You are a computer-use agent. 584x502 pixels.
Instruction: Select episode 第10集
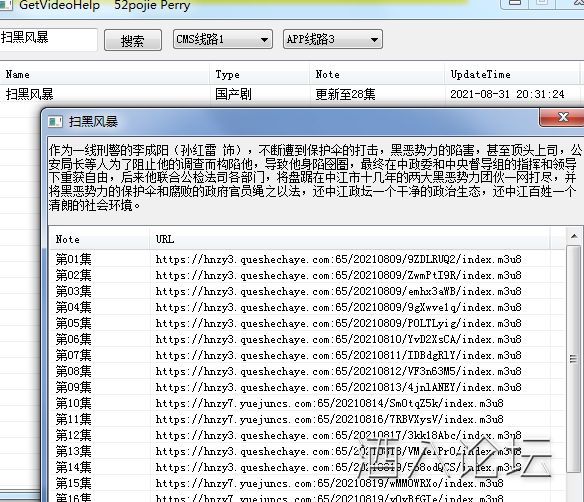click(74, 403)
